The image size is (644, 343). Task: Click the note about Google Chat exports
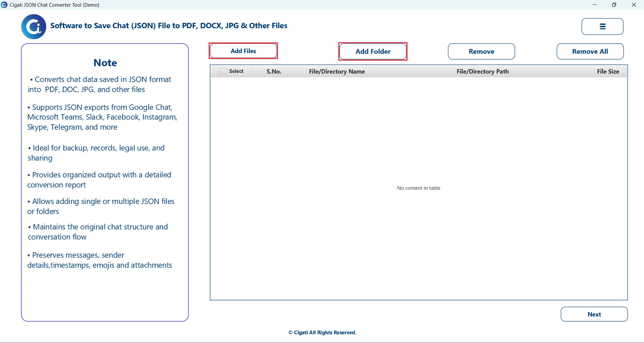coord(102,117)
